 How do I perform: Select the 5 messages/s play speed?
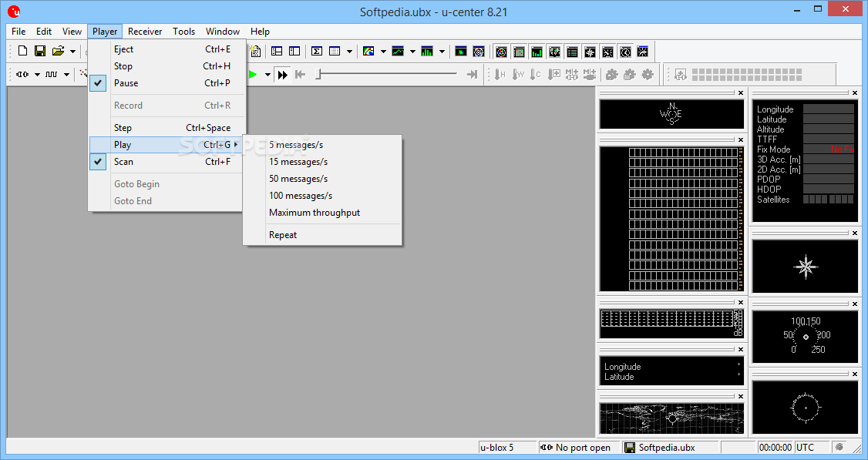coord(322,145)
